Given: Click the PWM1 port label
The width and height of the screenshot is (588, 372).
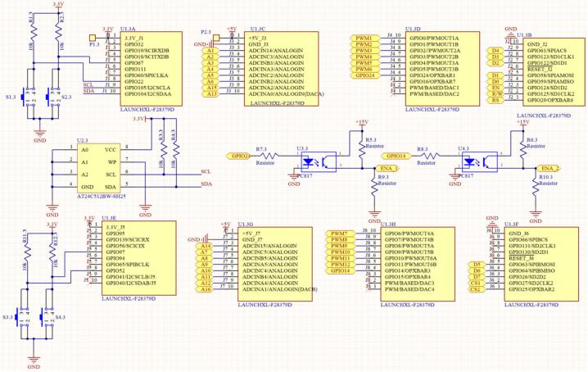Looking at the screenshot, I should point(364,39).
